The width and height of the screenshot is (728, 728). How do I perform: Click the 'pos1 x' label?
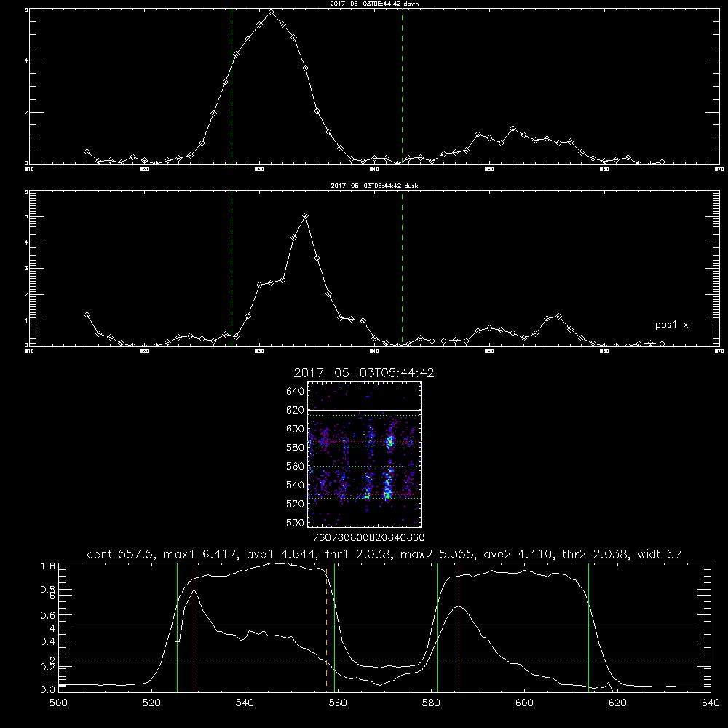[x=671, y=325]
